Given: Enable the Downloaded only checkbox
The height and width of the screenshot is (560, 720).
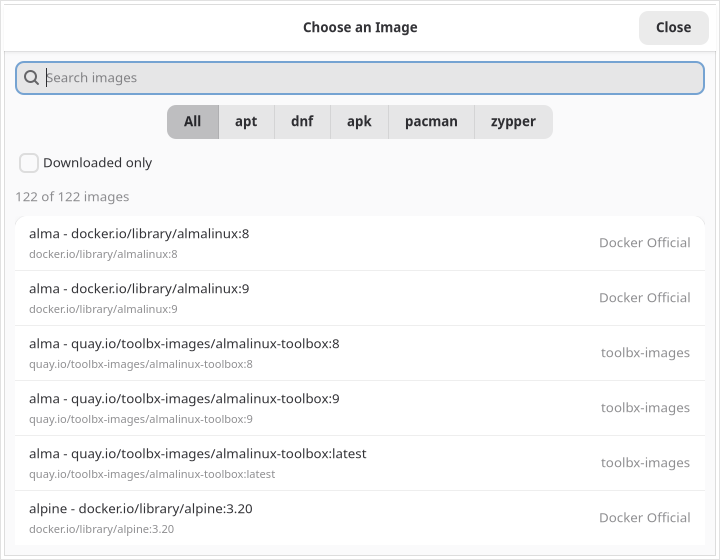Looking at the screenshot, I should pyautogui.click(x=28, y=163).
